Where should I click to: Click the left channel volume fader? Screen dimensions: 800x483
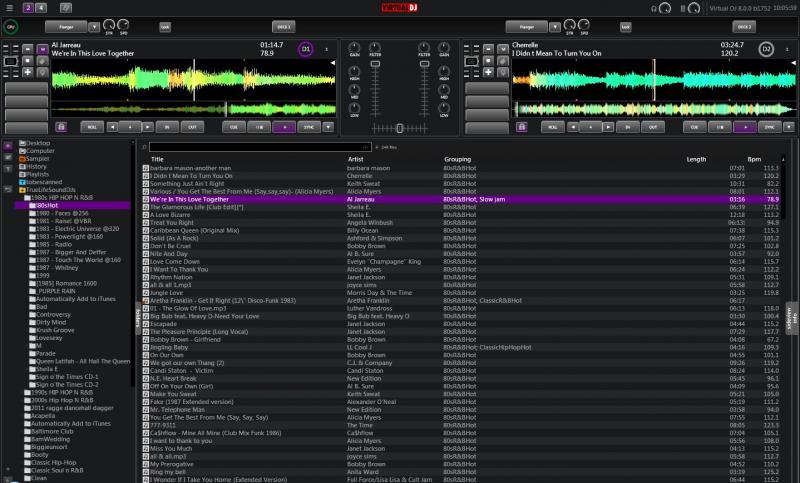[x=375, y=64]
